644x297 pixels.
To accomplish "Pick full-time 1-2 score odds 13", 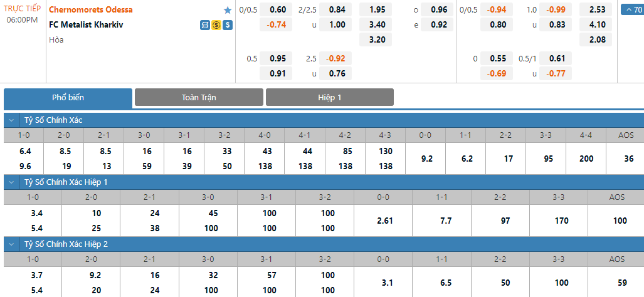I will point(105,166).
